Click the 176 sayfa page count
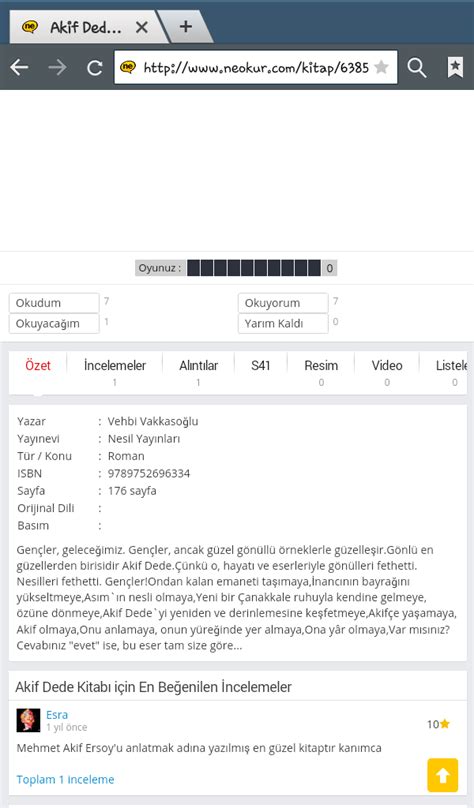The height and width of the screenshot is (808, 474). [x=132, y=491]
